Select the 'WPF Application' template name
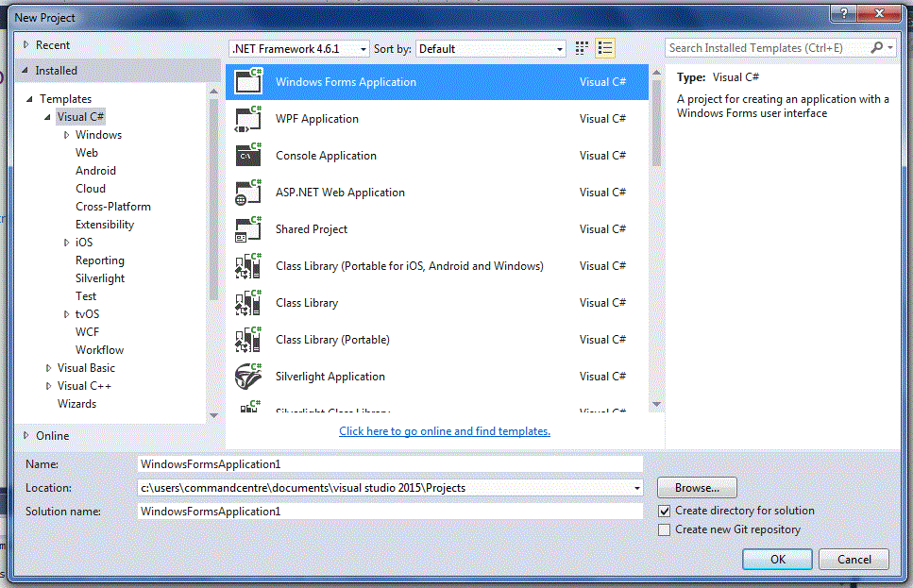The width and height of the screenshot is (913, 588). pos(317,119)
